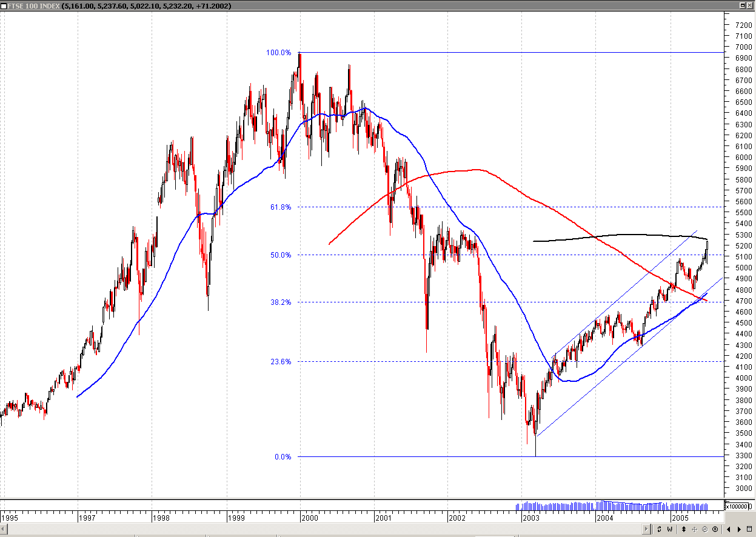This screenshot has width=756, height=537.
Task: Select the 50.0% Fibonacci level label
Action: point(282,255)
